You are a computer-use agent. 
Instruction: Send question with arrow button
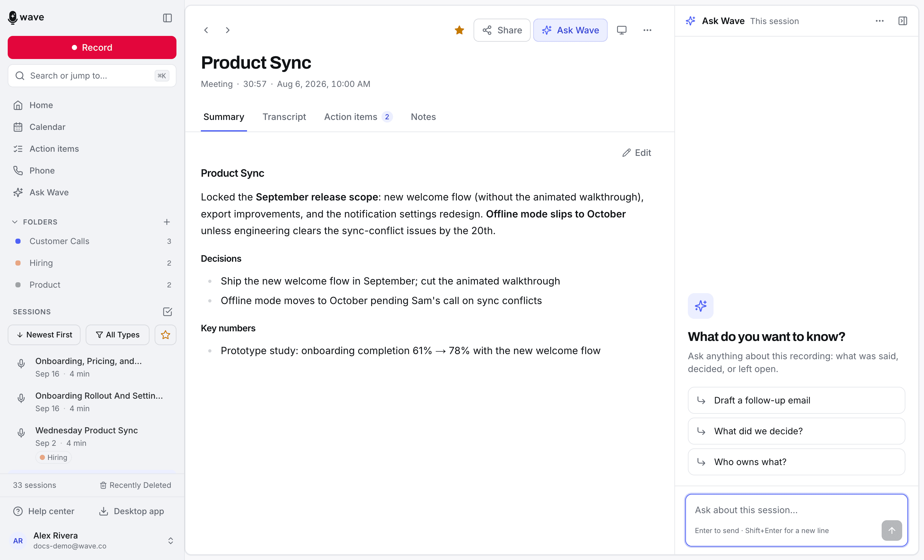coord(891,530)
